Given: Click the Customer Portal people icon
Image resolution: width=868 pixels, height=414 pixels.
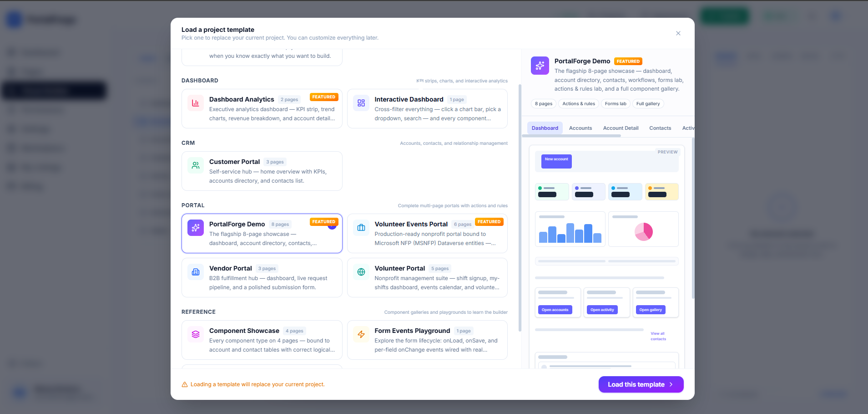Looking at the screenshot, I should click(195, 165).
